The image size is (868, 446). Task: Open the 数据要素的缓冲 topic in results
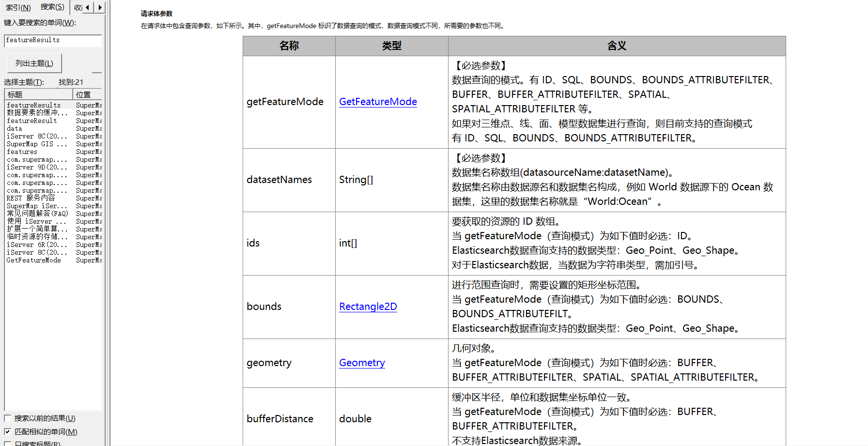[37, 113]
